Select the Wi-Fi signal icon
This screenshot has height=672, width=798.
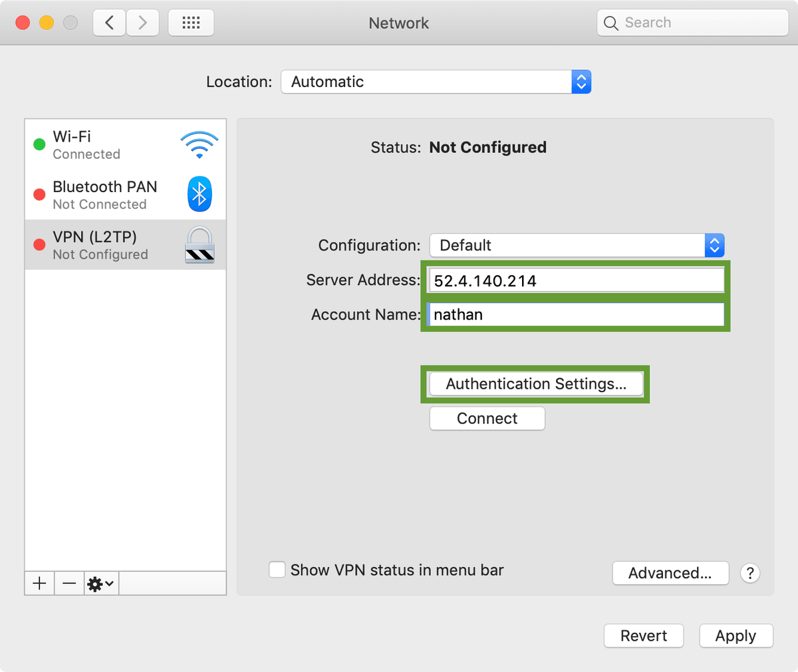coord(199,145)
